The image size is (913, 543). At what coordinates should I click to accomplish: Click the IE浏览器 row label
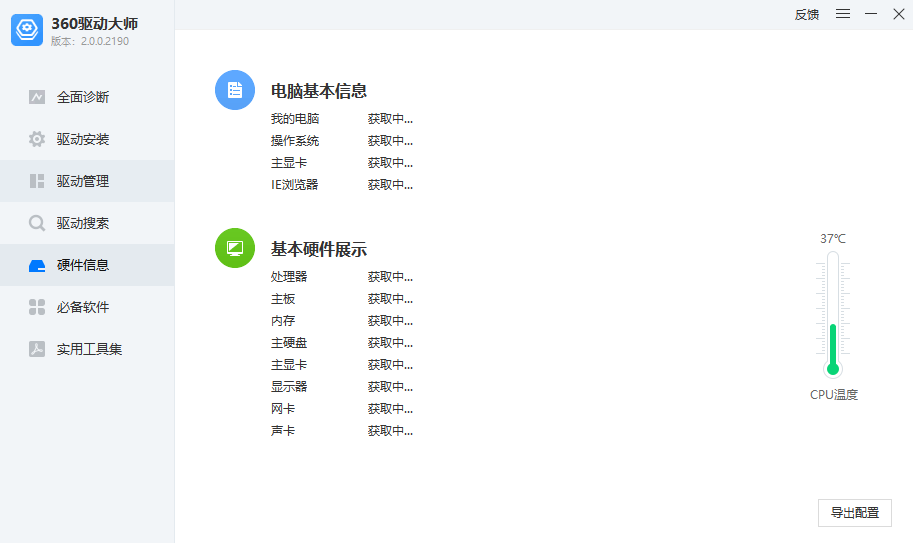(294, 184)
